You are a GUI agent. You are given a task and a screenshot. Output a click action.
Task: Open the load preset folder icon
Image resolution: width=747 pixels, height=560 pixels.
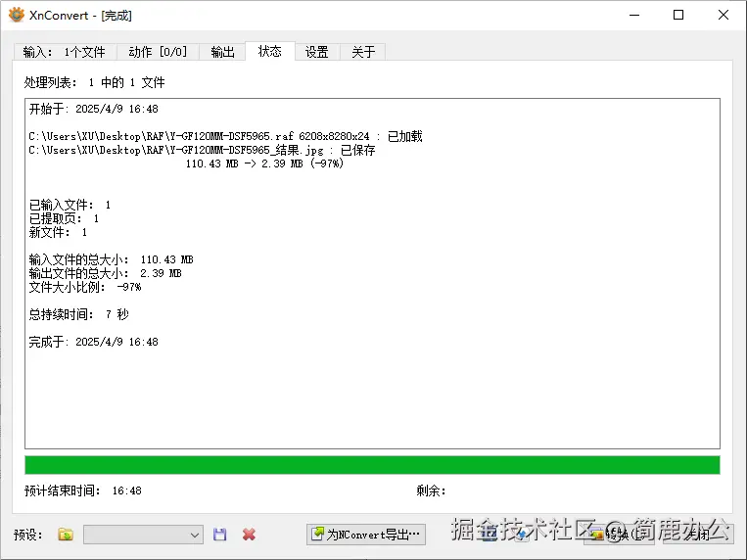pyautogui.click(x=66, y=535)
